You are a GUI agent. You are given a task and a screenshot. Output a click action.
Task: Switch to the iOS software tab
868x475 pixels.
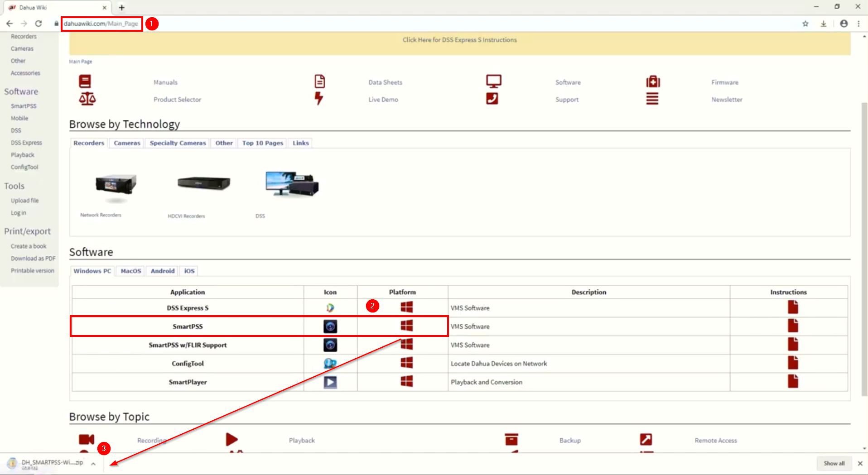point(189,271)
